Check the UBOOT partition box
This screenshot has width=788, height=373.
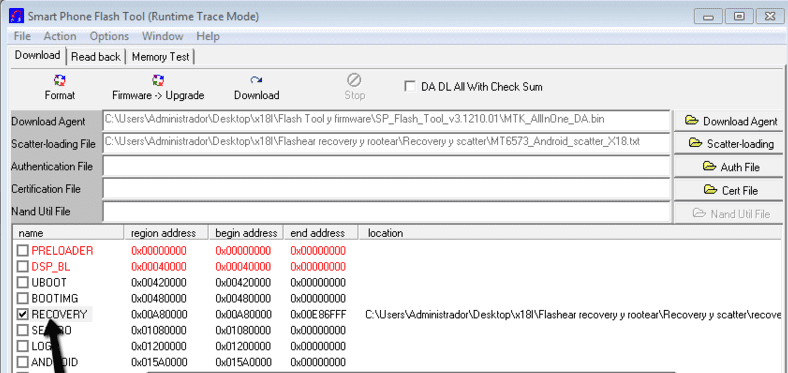[x=23, y=283]
